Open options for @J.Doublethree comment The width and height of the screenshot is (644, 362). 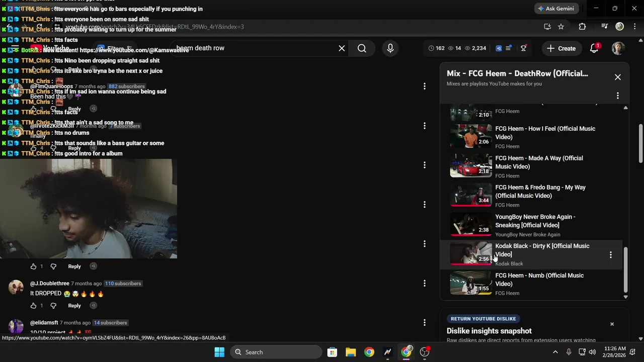click(425, 284)
